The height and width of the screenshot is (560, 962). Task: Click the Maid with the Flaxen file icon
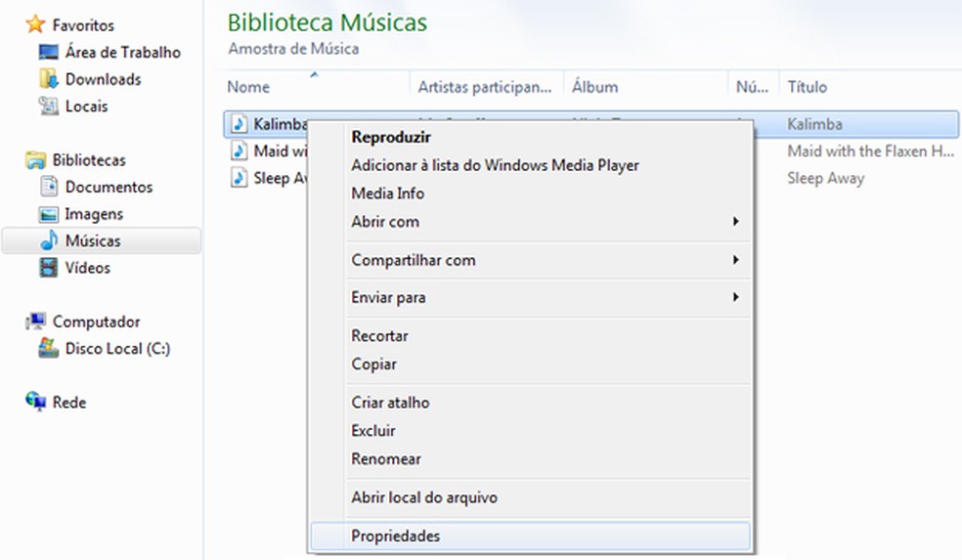[x=239, y=151]
